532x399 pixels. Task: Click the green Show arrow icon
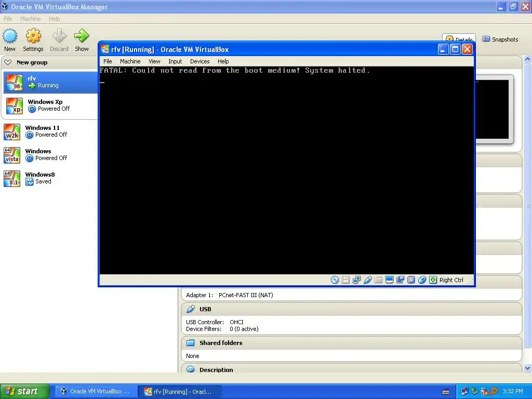[82, 36]
